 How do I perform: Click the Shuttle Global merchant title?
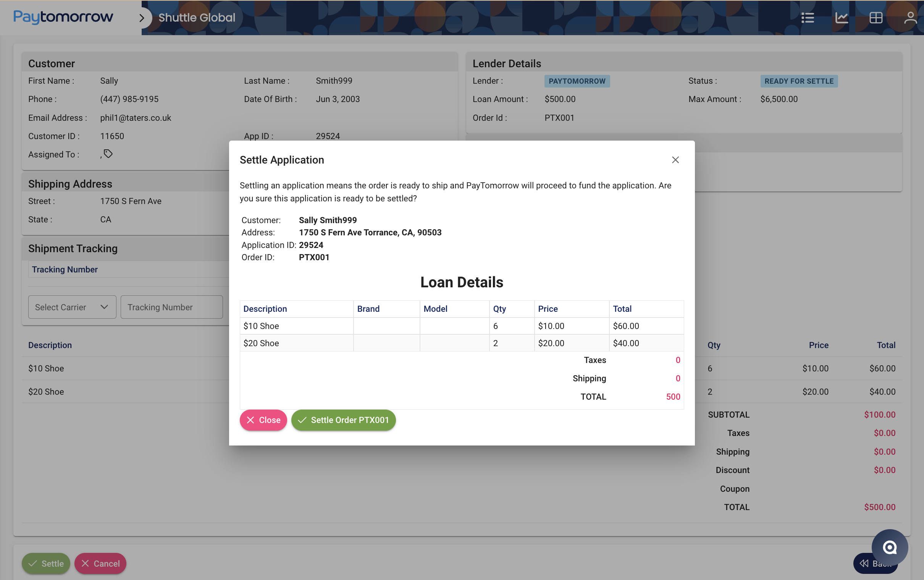pos(197,18)
